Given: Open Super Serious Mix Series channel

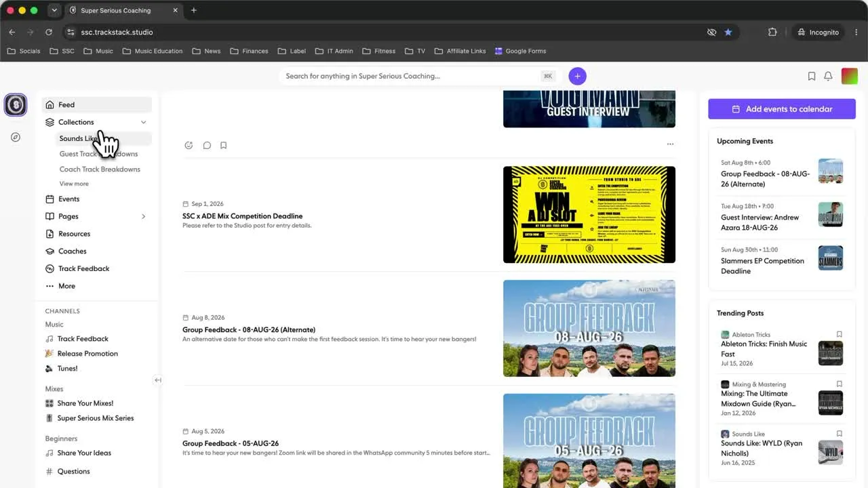Looking at the screenshot, I should click(90, 418).
